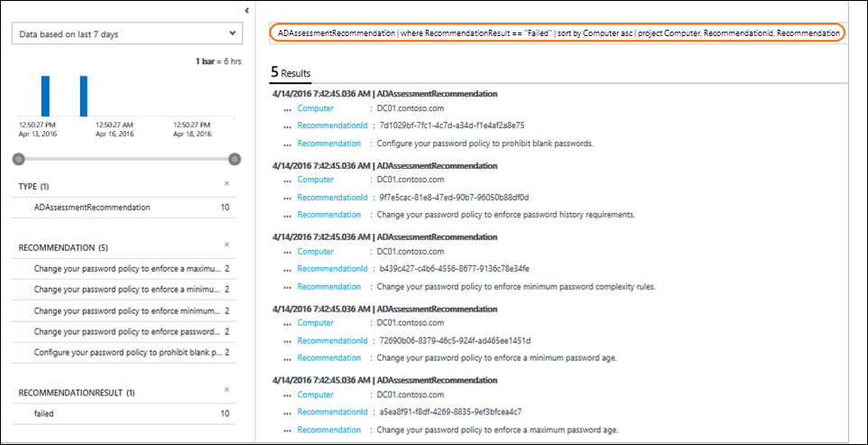This screenshot has width=868, height=445.
Task: Remove the TYPE filter with its x icon
Action: (x=226, y=184)
